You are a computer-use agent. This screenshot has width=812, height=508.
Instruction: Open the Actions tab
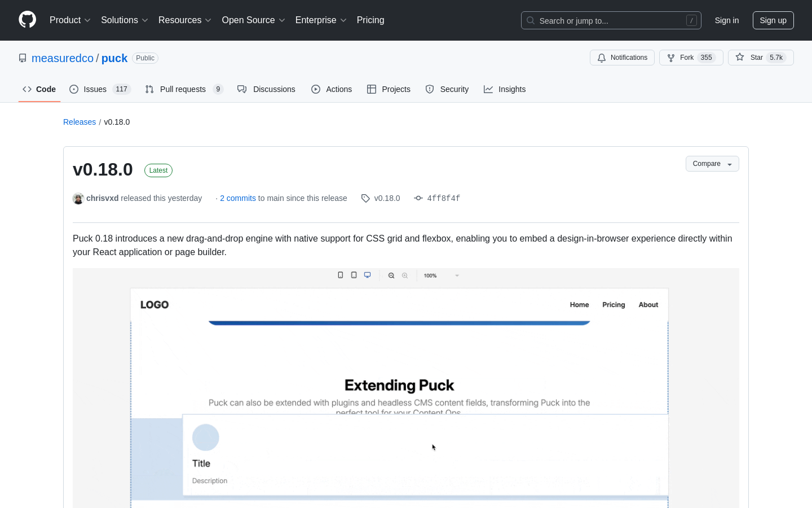tap(332, 89)
